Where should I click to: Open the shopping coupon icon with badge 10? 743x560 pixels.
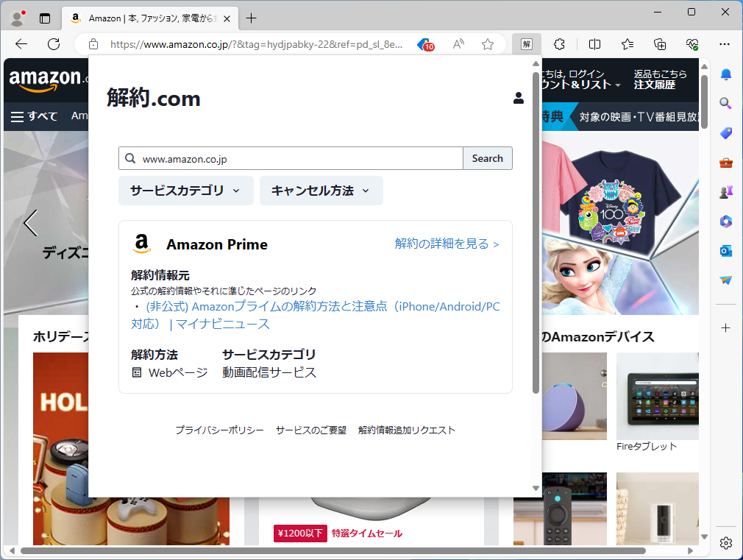[x=425, y=44]
